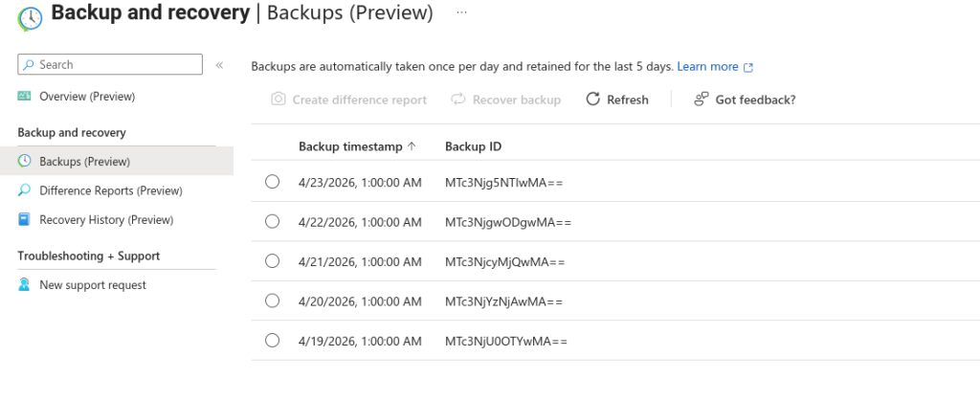Click the Recover backup arrows icon
This screenshot has width=980, height=401.
[458, 100]
